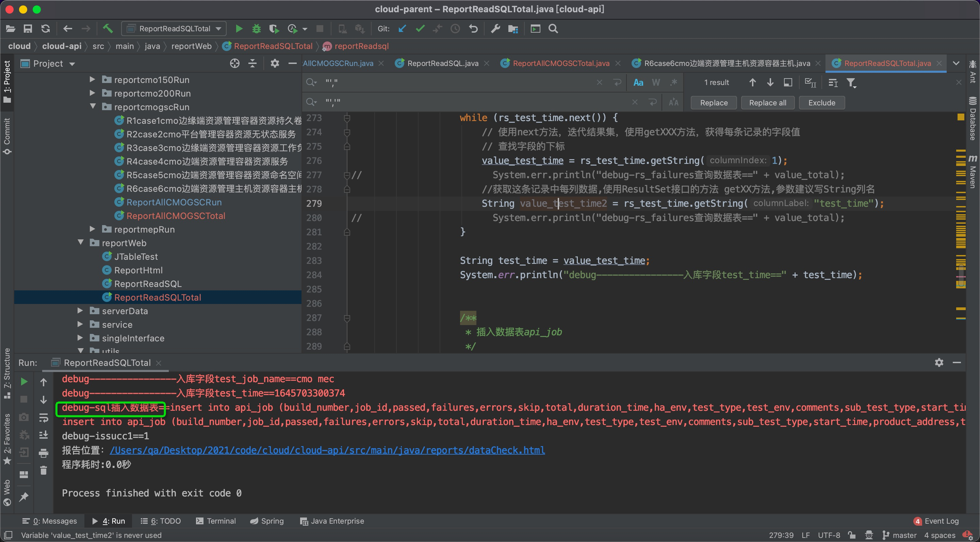Viewport: 980px width, 542px height.
Task: Switch to the ReportReadSQL.java tab
Action: coord(442,63)
